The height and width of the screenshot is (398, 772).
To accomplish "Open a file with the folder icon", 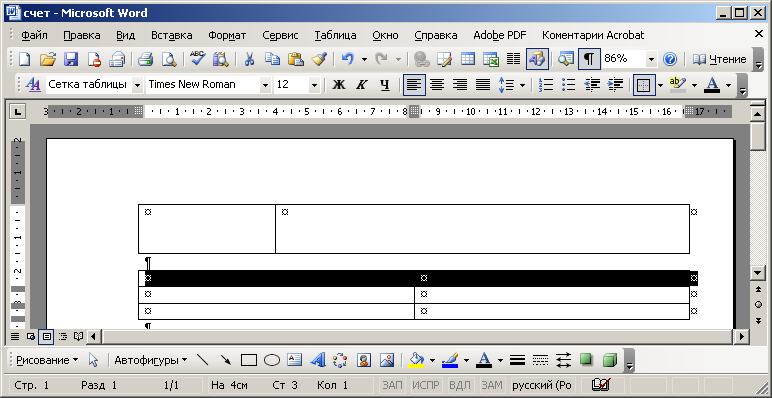I will [x=48, y=59].
